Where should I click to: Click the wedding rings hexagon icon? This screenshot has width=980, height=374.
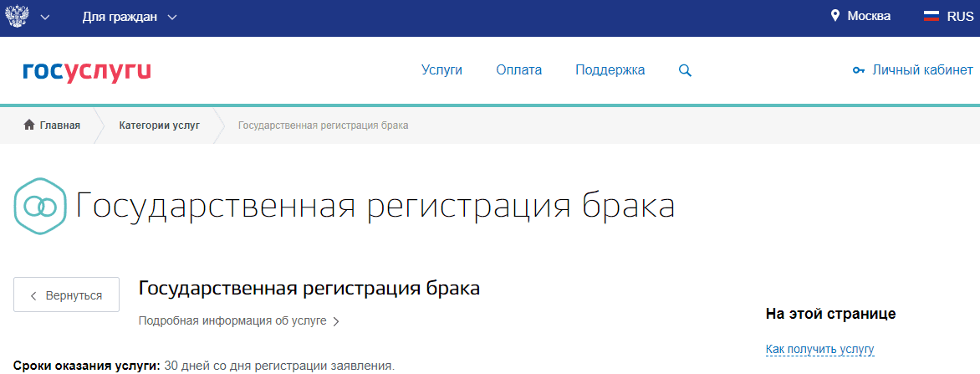point(39,205)
